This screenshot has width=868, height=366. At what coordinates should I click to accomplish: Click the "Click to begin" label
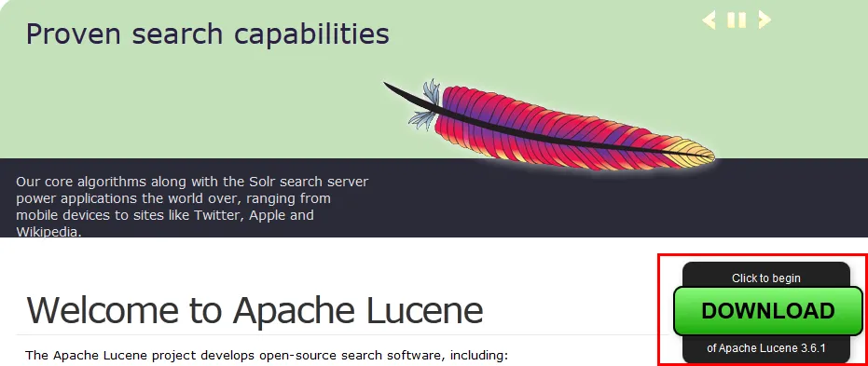coord(766,278)
